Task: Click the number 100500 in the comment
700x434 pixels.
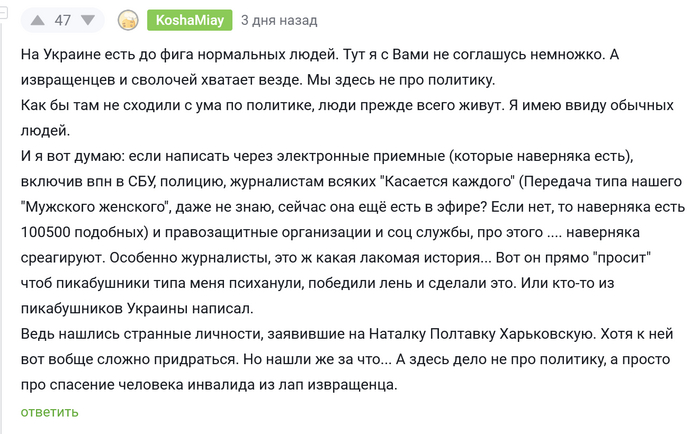Action: click(49, 235)
